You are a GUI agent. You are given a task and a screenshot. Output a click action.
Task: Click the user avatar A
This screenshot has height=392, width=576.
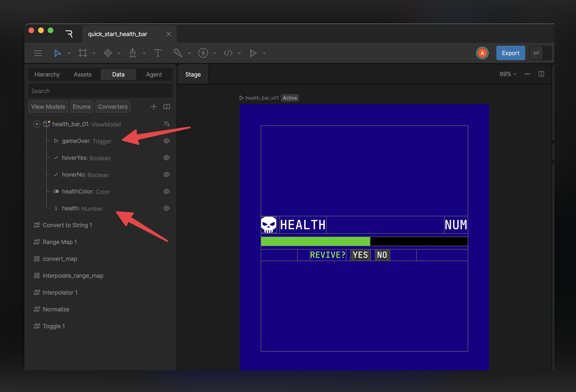point(482,53)
